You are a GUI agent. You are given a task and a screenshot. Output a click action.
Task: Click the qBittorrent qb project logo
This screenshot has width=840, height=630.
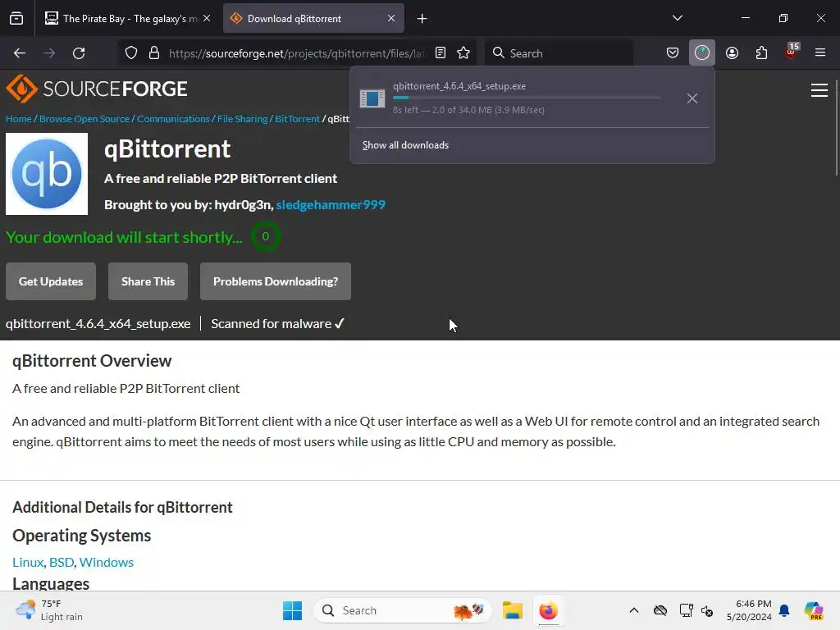coord(47,174)
